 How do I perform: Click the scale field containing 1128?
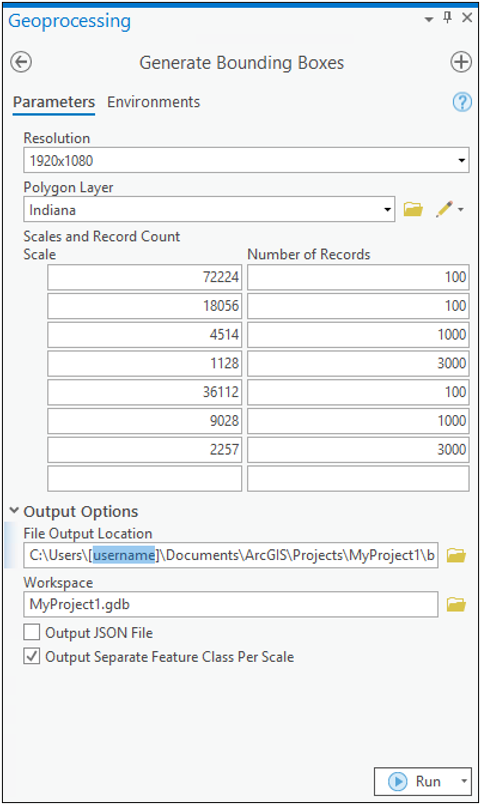point(145,363)
